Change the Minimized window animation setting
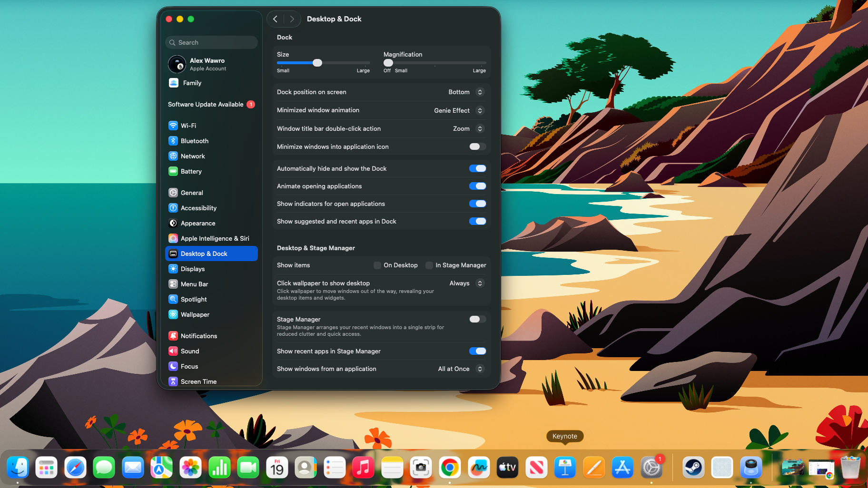868x488 pixels. 480,110
